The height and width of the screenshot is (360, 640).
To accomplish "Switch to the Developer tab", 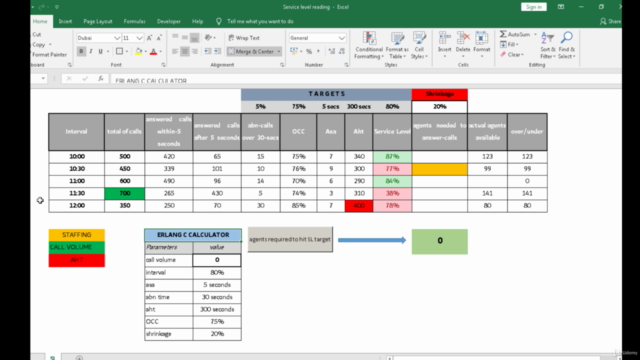I will 169,21.
